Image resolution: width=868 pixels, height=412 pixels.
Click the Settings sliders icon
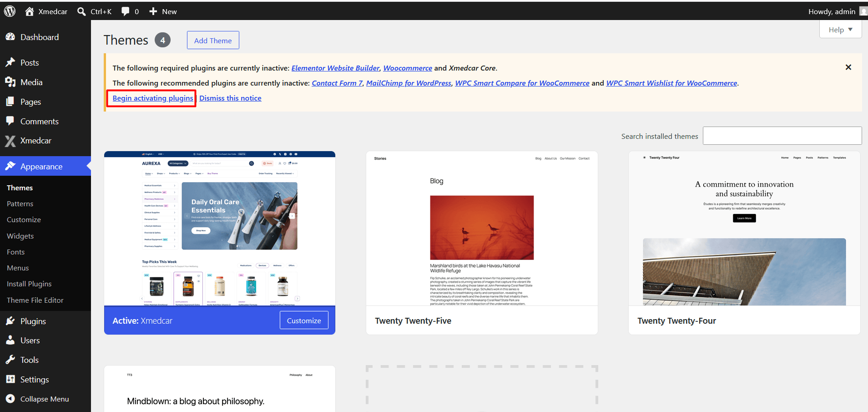[10, 379]
